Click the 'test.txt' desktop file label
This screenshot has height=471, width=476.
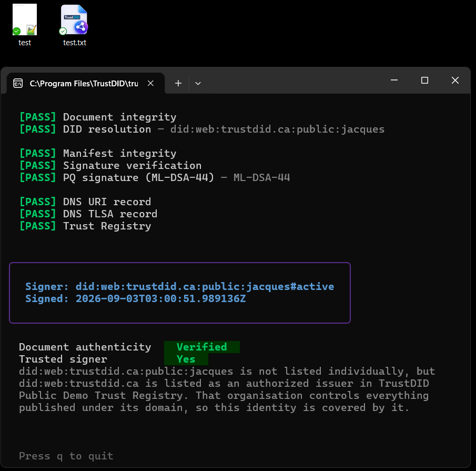click(x=75, y=43)
